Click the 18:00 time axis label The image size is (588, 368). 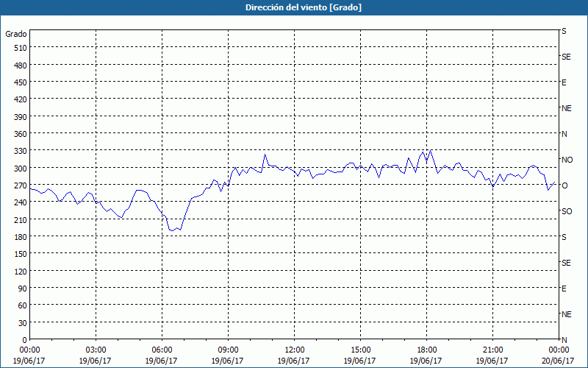point(426,350)
